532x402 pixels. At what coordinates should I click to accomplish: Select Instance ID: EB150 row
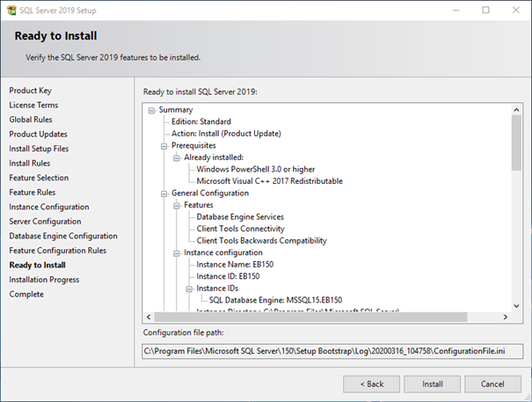(x=228, y=276)
